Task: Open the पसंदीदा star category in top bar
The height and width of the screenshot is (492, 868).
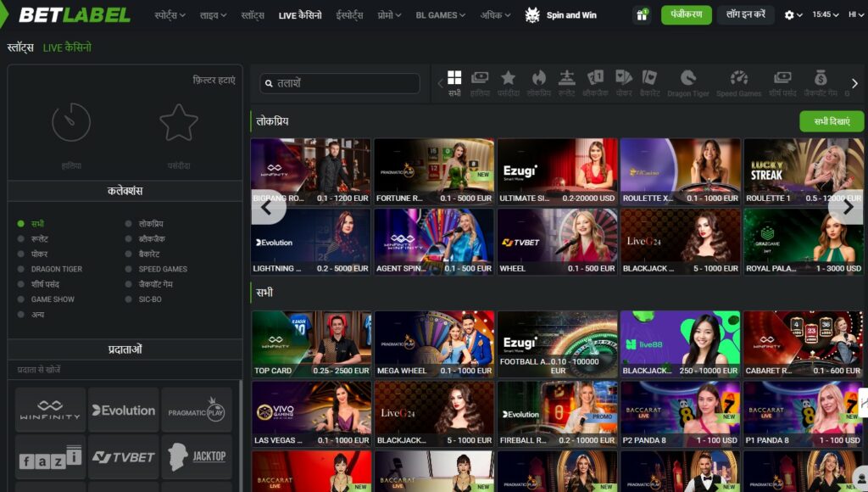Action: pyautogui.click(x=509, y=84)
